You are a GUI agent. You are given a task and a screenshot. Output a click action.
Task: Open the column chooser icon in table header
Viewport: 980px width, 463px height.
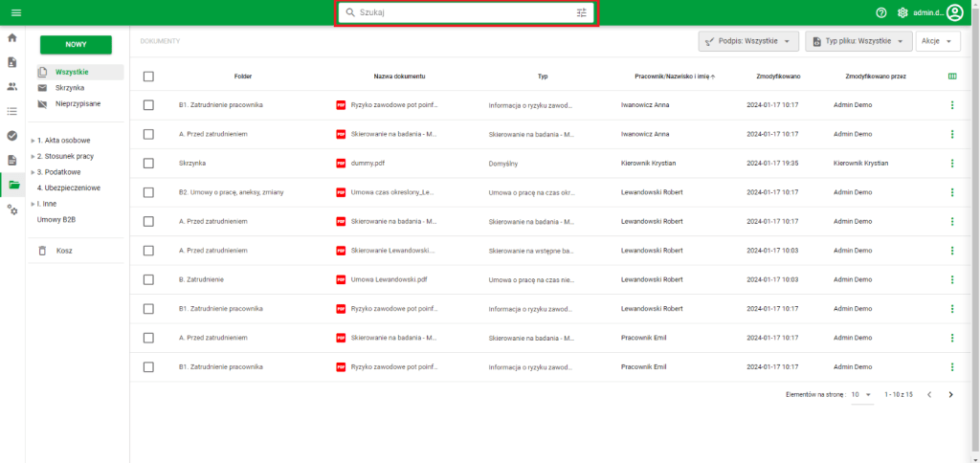click(951, 76)
